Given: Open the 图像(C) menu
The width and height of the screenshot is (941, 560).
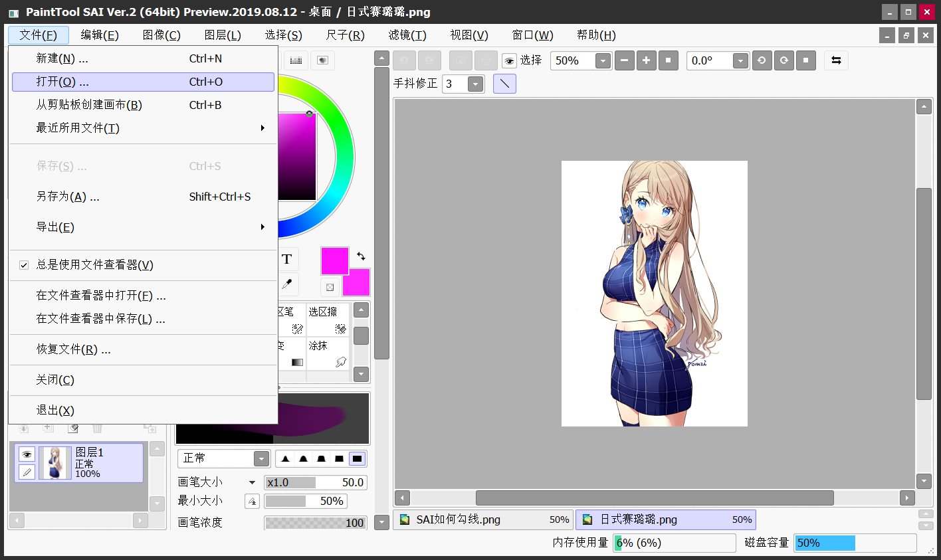Looking at the screenshot, I should 161,35.
